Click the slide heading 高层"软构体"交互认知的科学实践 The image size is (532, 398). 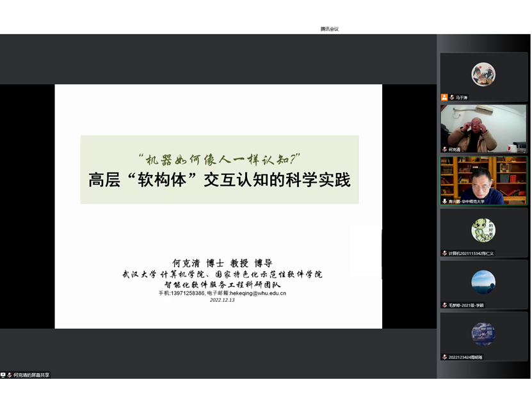[x=219, y=180]
